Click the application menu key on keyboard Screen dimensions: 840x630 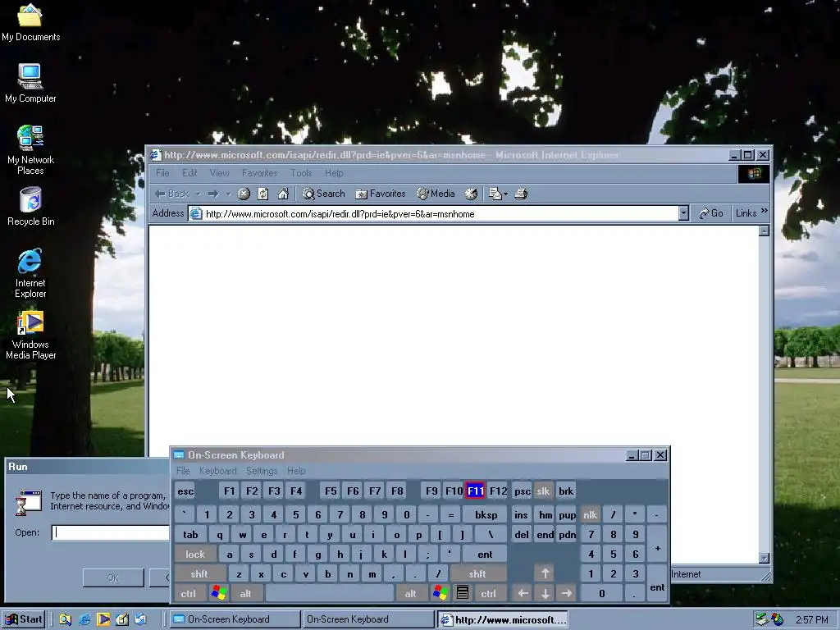click(463, 594)
